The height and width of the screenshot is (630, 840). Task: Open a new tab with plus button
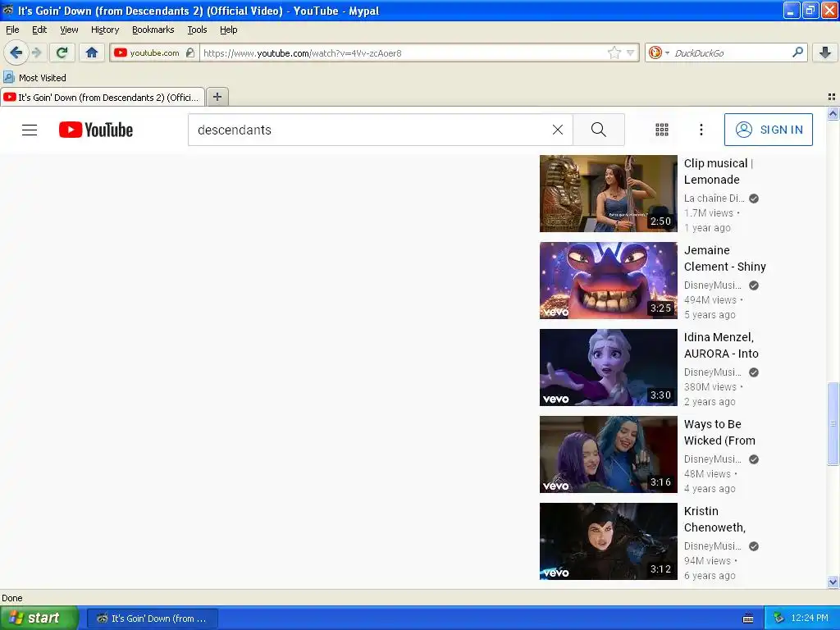pos(217,97)
